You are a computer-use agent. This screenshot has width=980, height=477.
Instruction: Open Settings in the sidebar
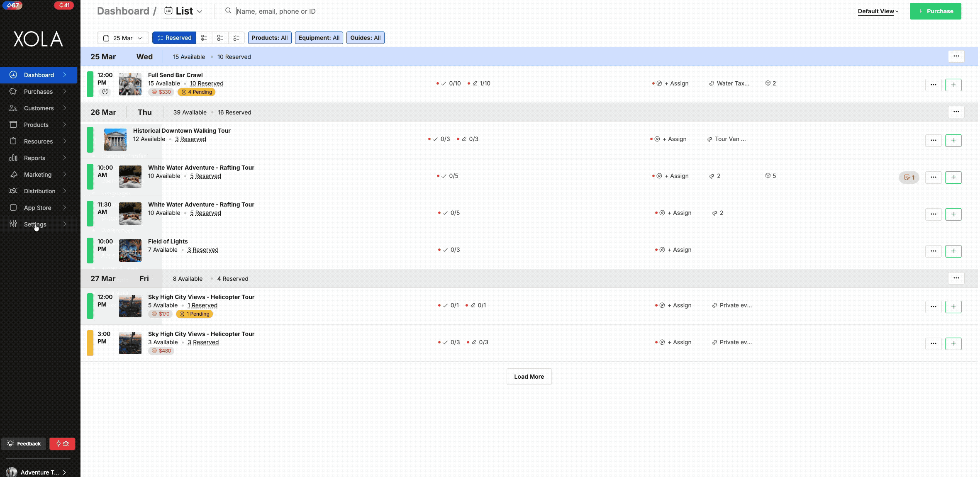click(x=35, y=224)
